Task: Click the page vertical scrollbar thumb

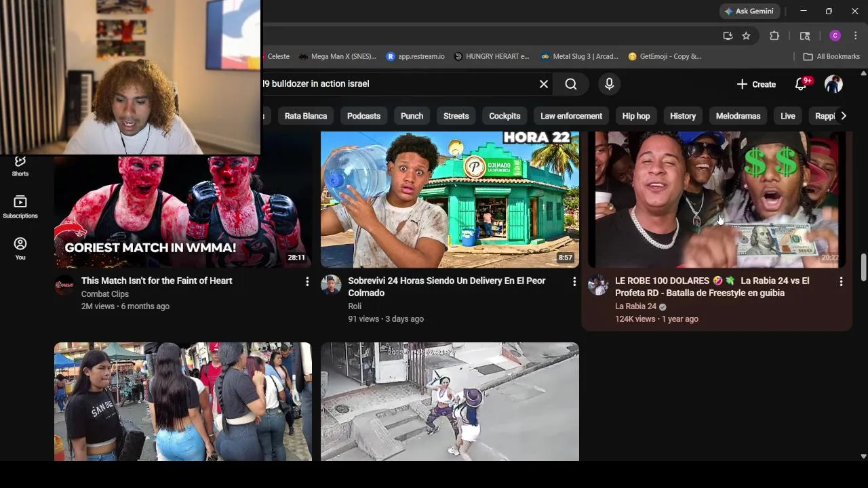Action: pos(863,267)
